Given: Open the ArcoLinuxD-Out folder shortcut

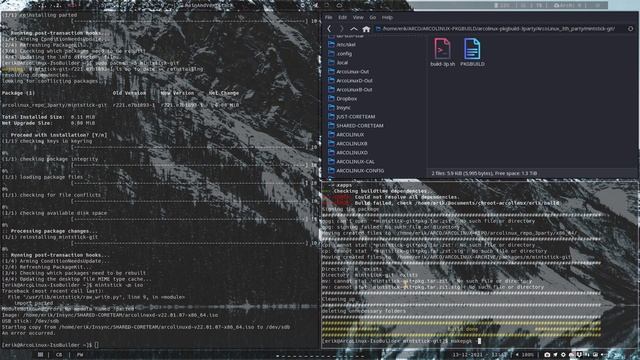Looking at the screenshot, I should point(350,80).
